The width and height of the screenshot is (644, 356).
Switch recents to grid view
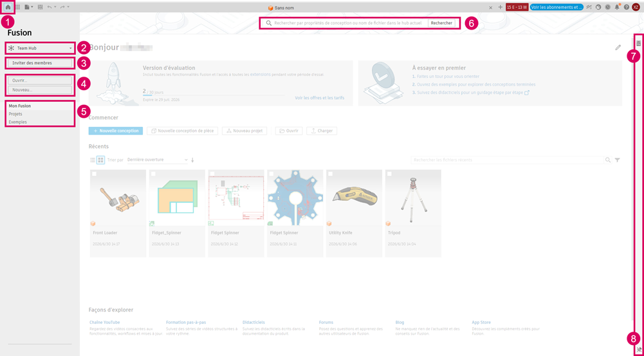point(100,160)
